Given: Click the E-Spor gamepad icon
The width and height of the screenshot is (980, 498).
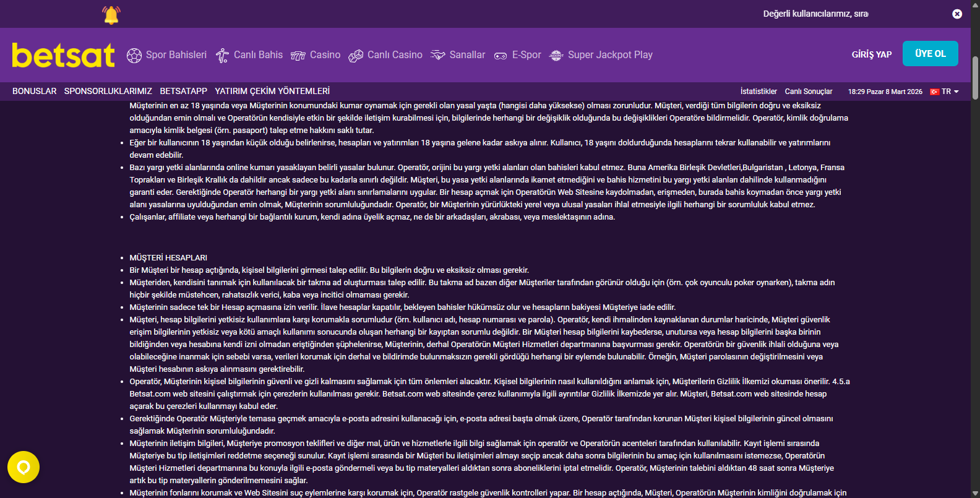Looking at the screenshot, I should click(x=501, y=56).
